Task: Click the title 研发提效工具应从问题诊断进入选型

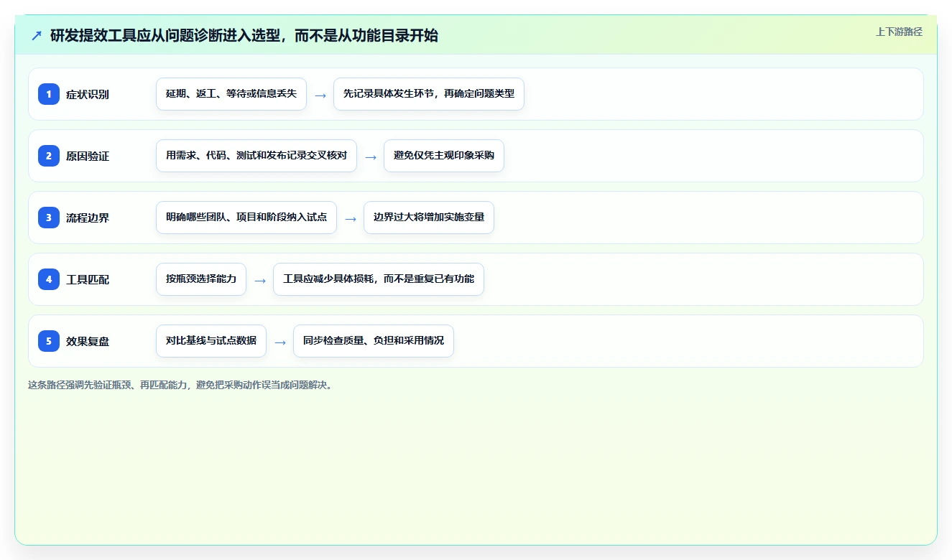Action: click(x=244, y=35)
